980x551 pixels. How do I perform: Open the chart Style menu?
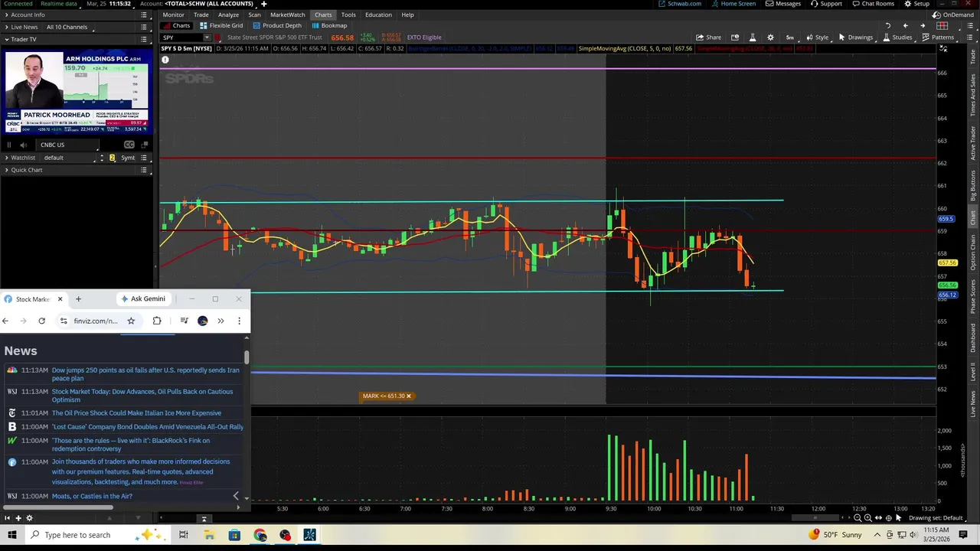click(816, 37)
